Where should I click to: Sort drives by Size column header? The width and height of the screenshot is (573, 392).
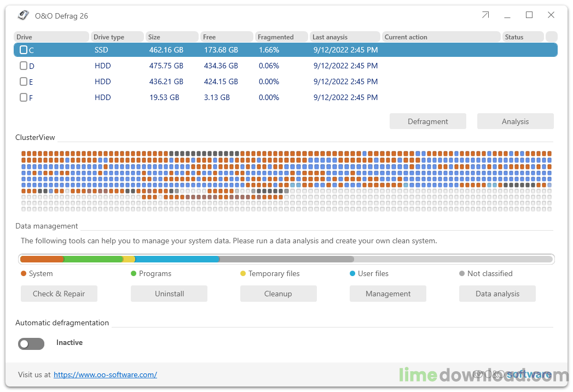172,37
